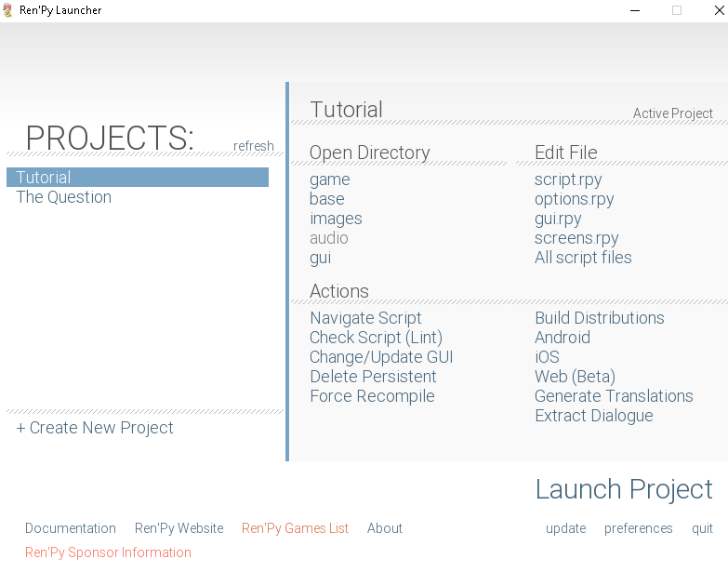The image size is (728, 572).
Task: Open Ren'Py Games List
Action: point(295,529)
